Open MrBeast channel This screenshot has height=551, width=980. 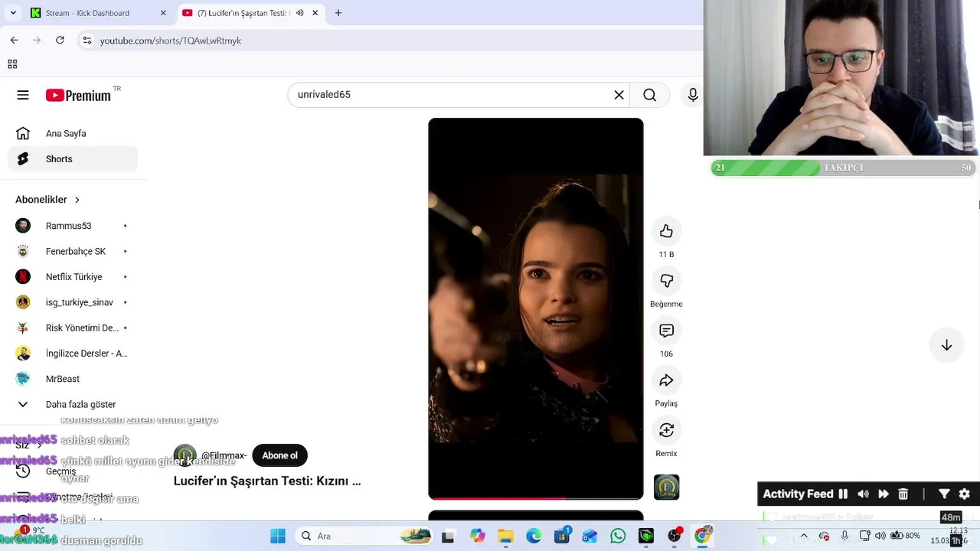(x=73, y=379)
